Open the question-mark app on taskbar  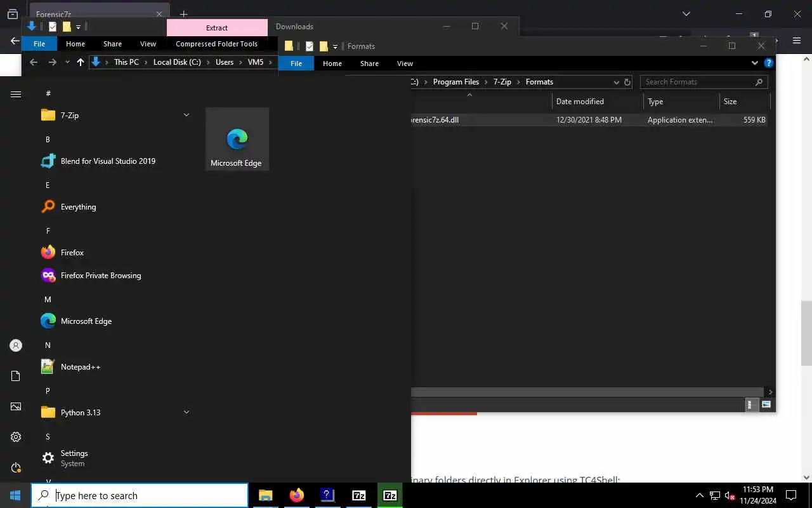click(327, 495)
